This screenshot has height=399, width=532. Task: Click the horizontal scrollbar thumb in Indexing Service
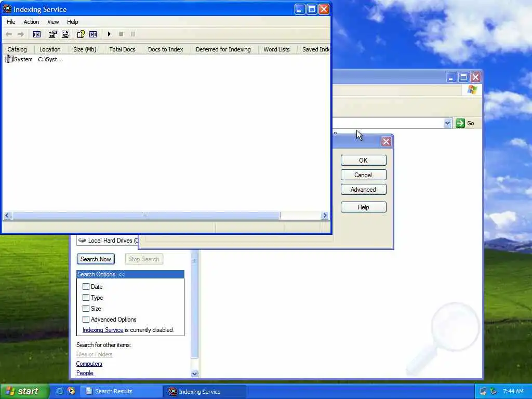tap(146, 216)
